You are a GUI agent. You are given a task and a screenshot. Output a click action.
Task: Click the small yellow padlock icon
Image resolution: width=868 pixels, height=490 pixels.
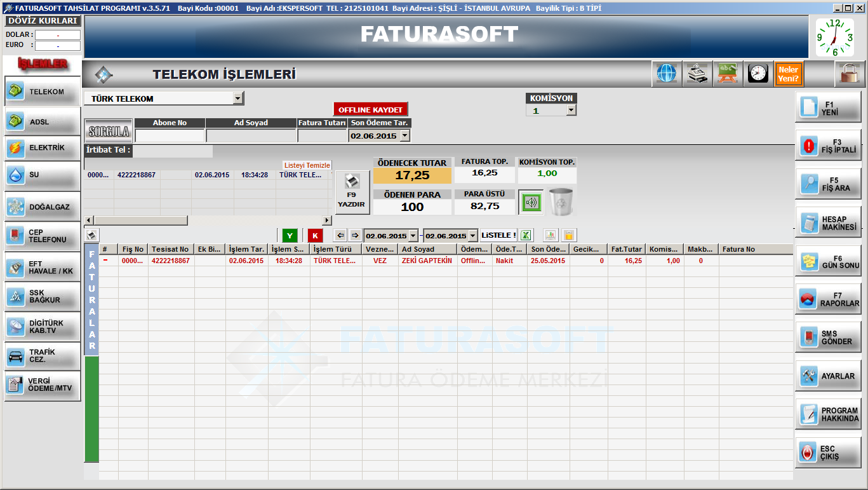click(x=568, y=235)
